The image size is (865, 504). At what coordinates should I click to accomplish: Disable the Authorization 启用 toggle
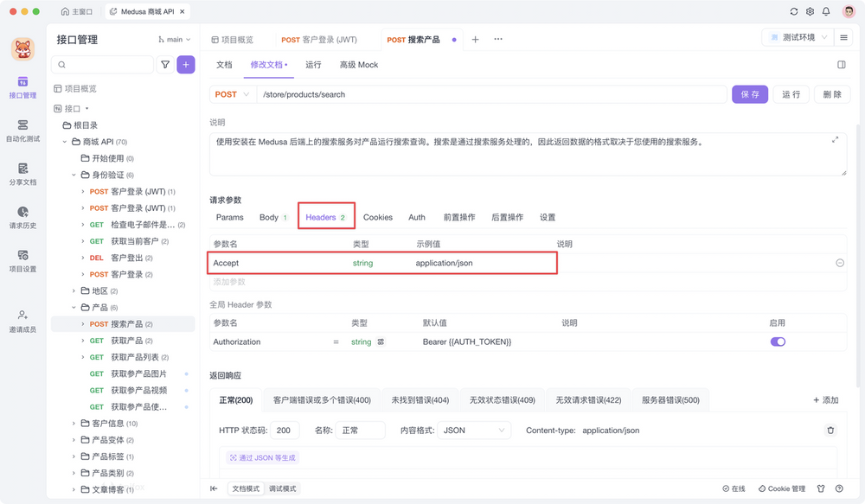[778, 341]
